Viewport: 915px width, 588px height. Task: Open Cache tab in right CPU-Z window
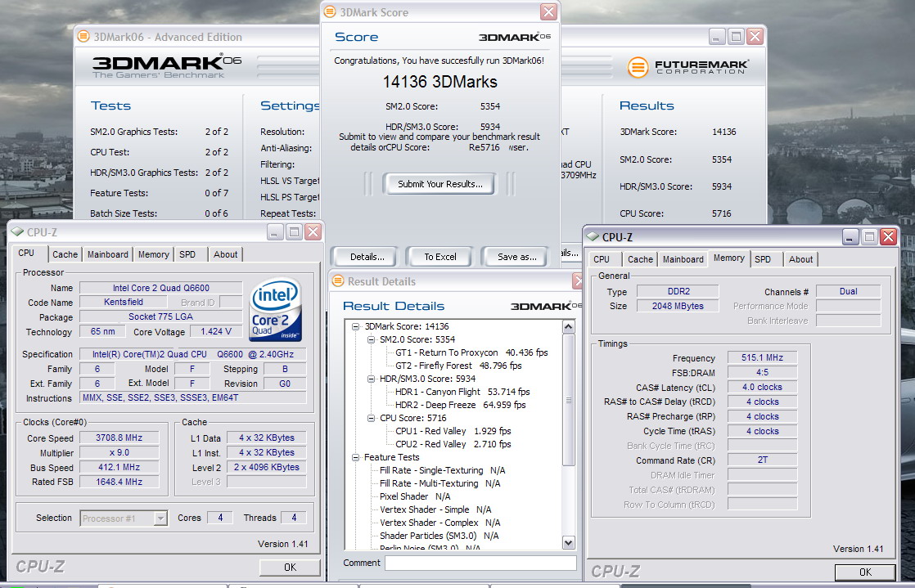[x=640, y=259]
